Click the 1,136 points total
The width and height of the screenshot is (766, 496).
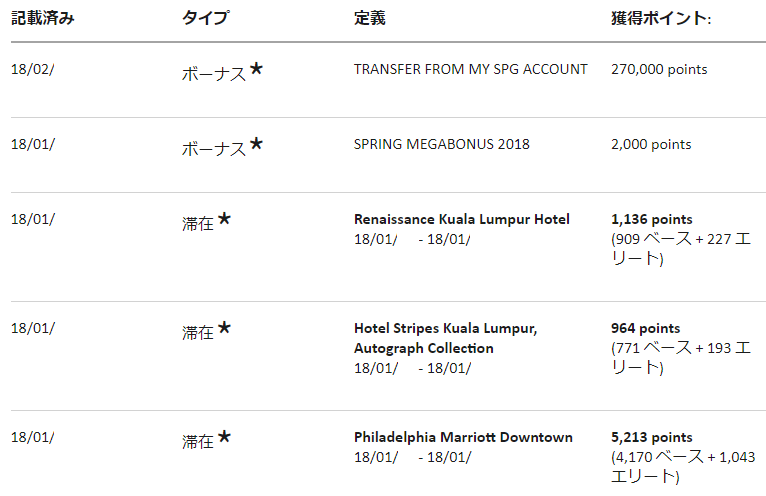click(x=651, y=219)
